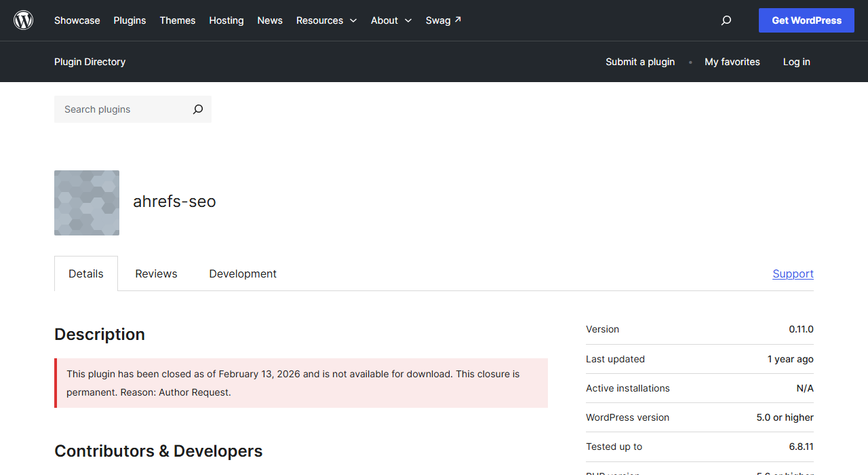Open the WordPress logo home link
The image size is (868, 475).
24,20
